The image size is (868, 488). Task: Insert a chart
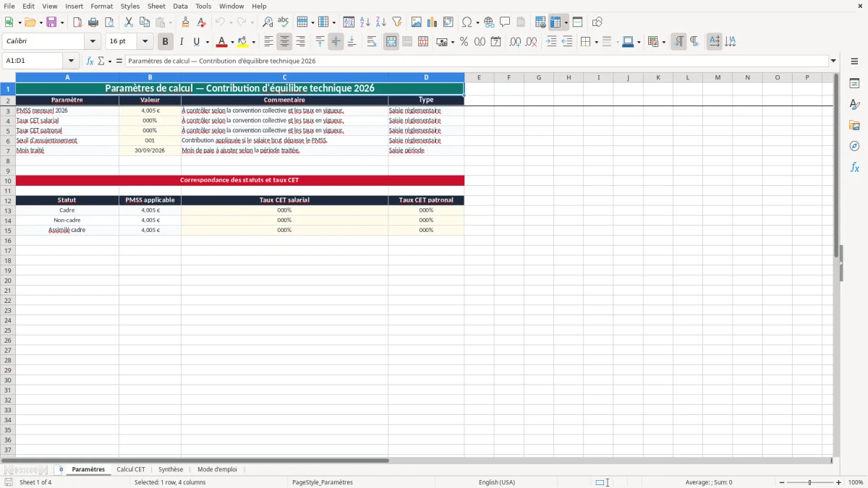pos(433,22)
